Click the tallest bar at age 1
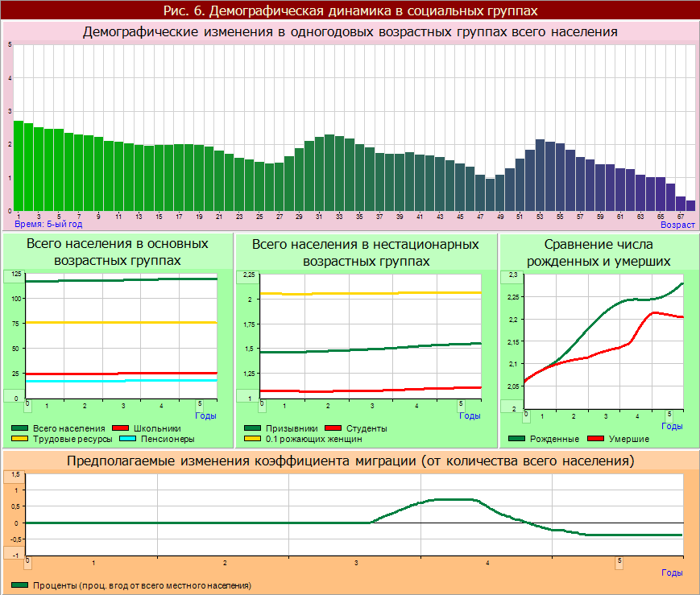Image resolution: width=700 pixels, height=595 pixels. [x=19, y=166]
